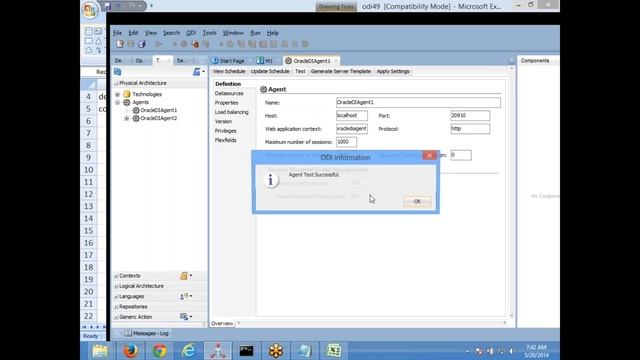The image size is (640, 360).
Task: Open Internet Explorer from the taskbar
Action: (x=189, y=351)
